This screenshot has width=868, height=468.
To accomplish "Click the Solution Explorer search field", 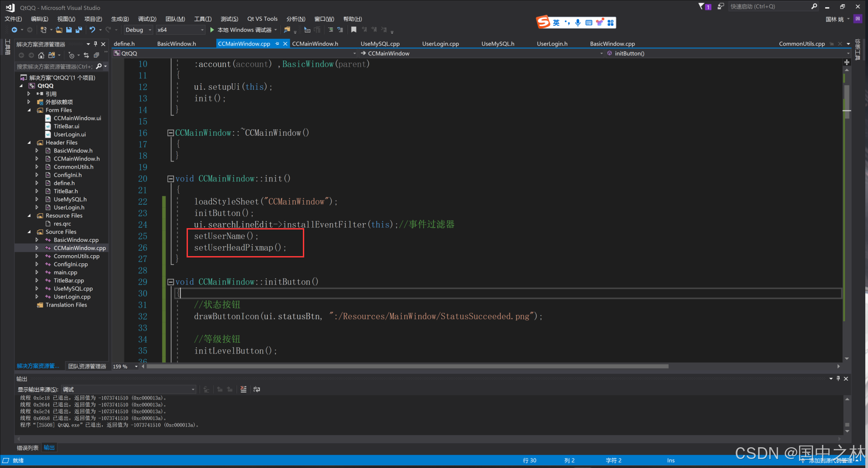I will [55, 66].
